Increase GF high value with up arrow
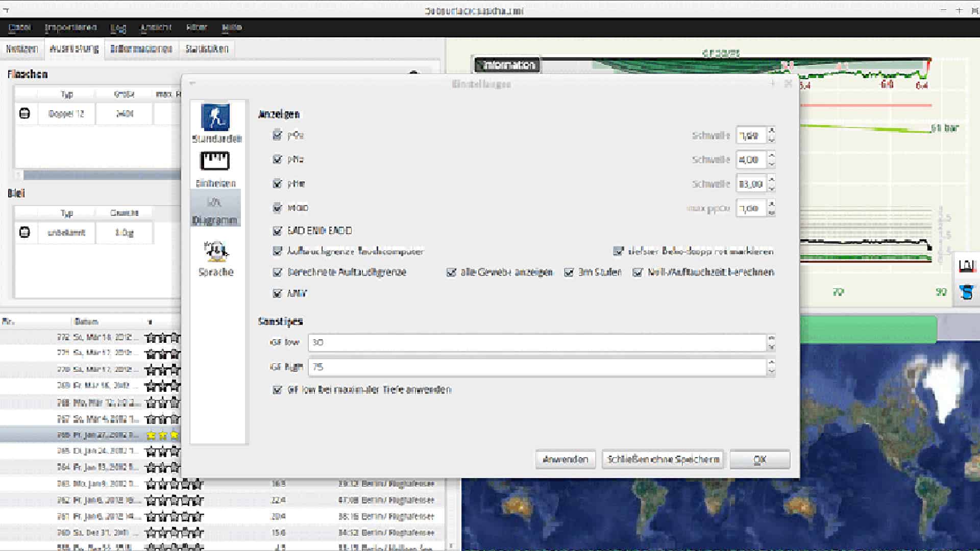 coord(771,362)
